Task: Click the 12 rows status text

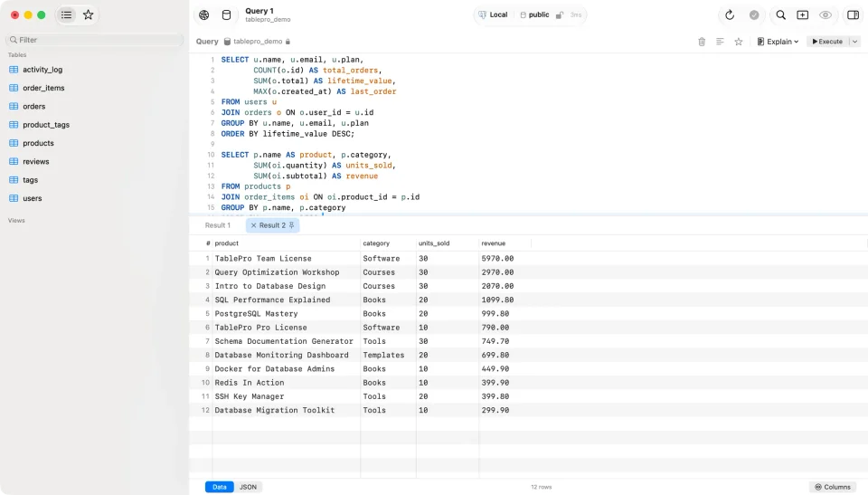Action: 541,487
